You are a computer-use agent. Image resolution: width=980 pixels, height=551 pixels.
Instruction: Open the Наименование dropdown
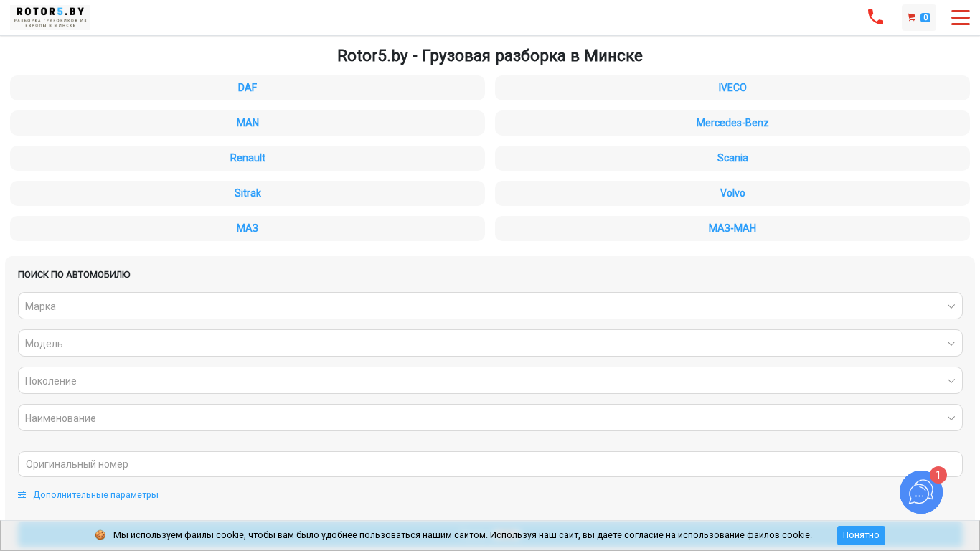pos(490,418)
